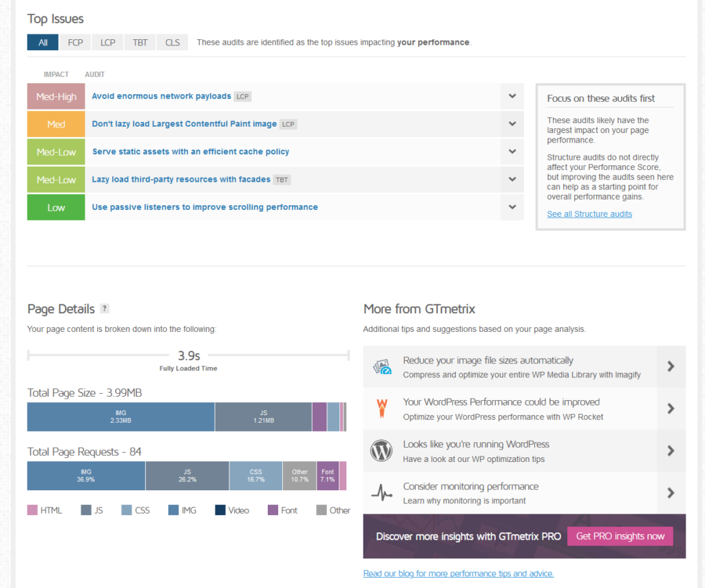705x588 pixels.
Task: Click the Imagify image compression icon
Action: pos(382,367)
